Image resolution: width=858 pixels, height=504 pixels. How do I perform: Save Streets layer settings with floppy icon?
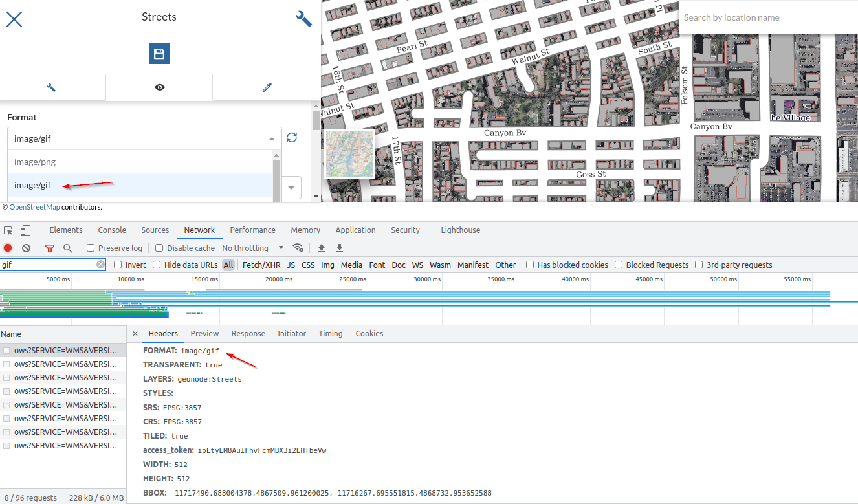tap(159, 54)
